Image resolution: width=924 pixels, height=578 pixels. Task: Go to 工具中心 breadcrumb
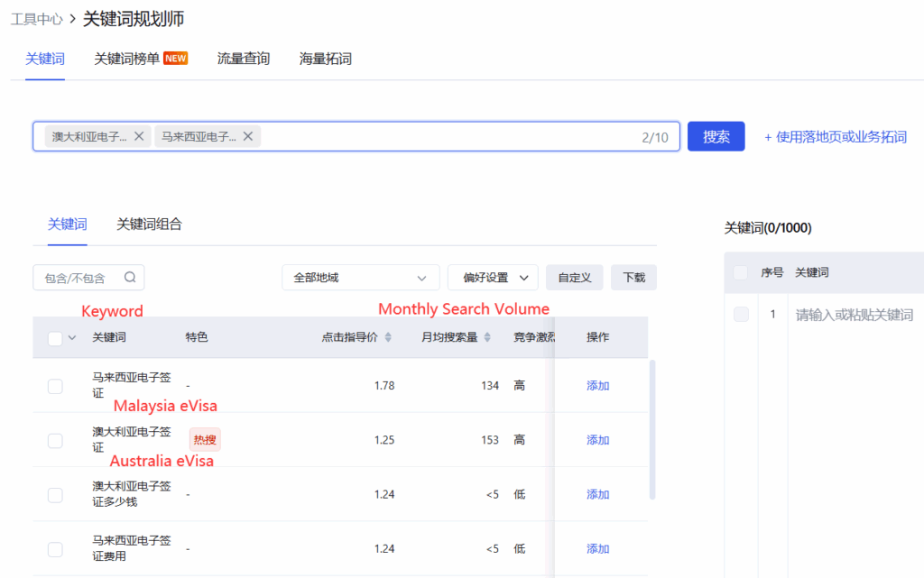click(36, 20)
